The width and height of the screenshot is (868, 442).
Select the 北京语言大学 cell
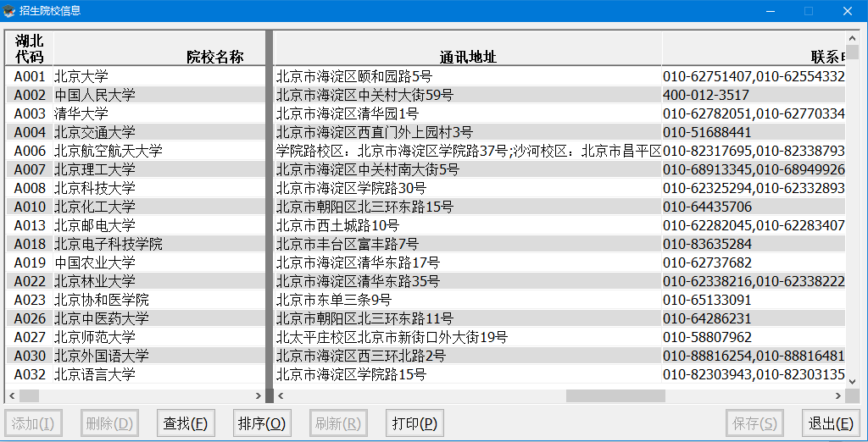tap(159, 374)
